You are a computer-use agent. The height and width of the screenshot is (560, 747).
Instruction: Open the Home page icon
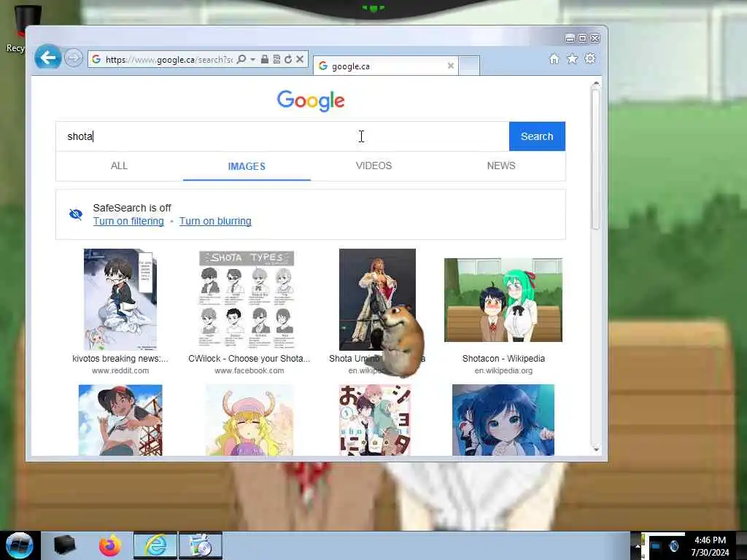tap(554, 58)
